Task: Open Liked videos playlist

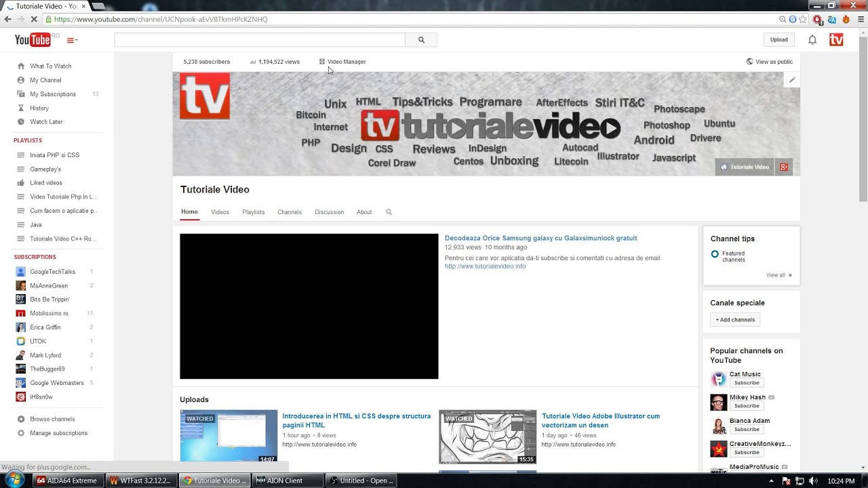Action: tap(46, 183)
